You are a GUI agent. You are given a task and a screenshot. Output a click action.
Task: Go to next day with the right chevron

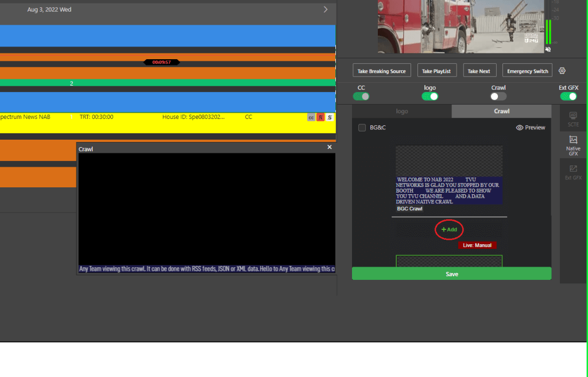point(326,10)
